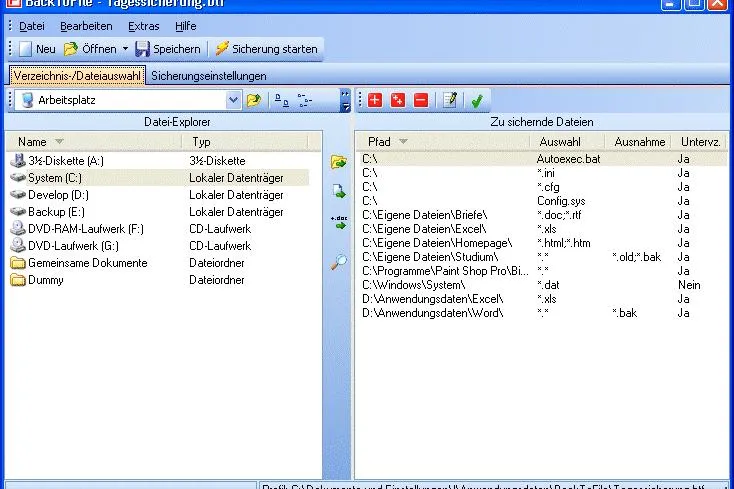Select the C:\ row with *.ini
This screenshot has height=489, width=734.
(542, 173)
